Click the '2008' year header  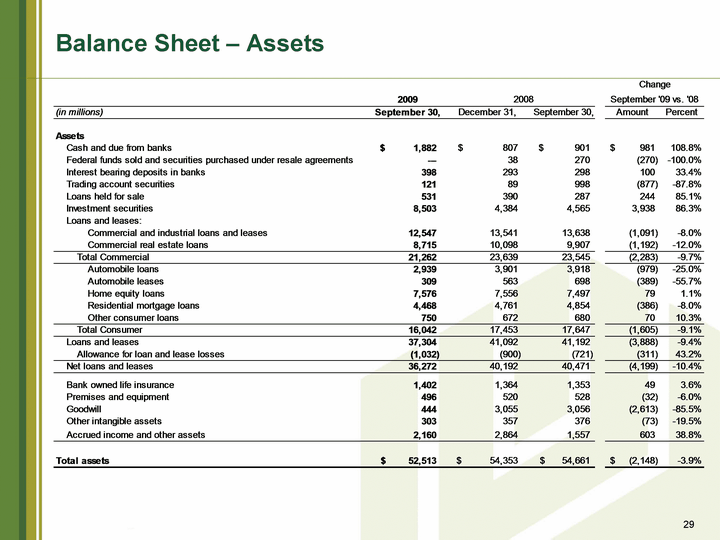(x=523, y=99)
